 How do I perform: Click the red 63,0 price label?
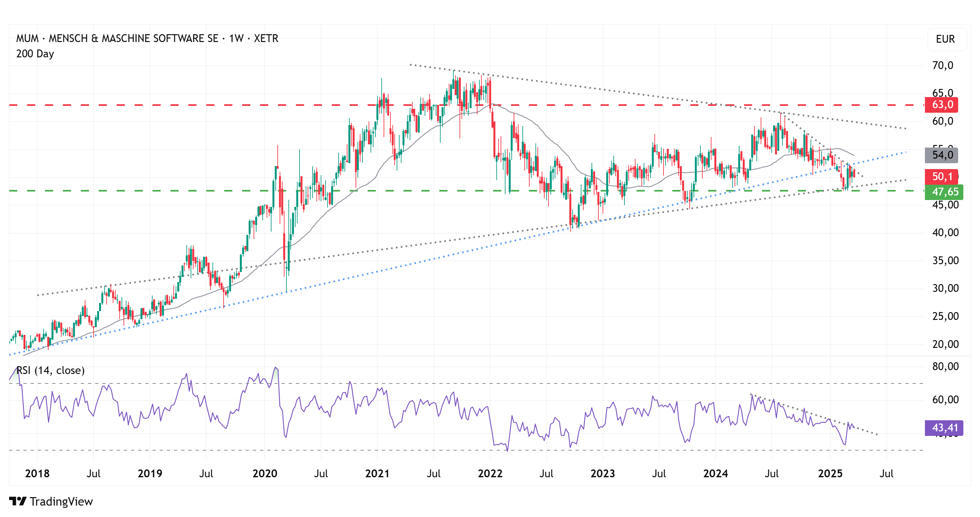coord(941,105)
